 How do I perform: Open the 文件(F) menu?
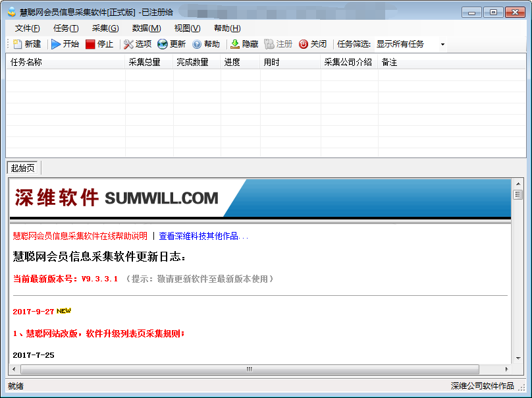27,28
